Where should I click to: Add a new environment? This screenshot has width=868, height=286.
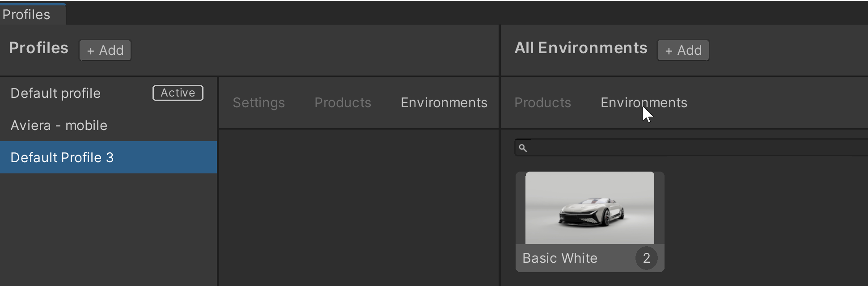(683, 50)
